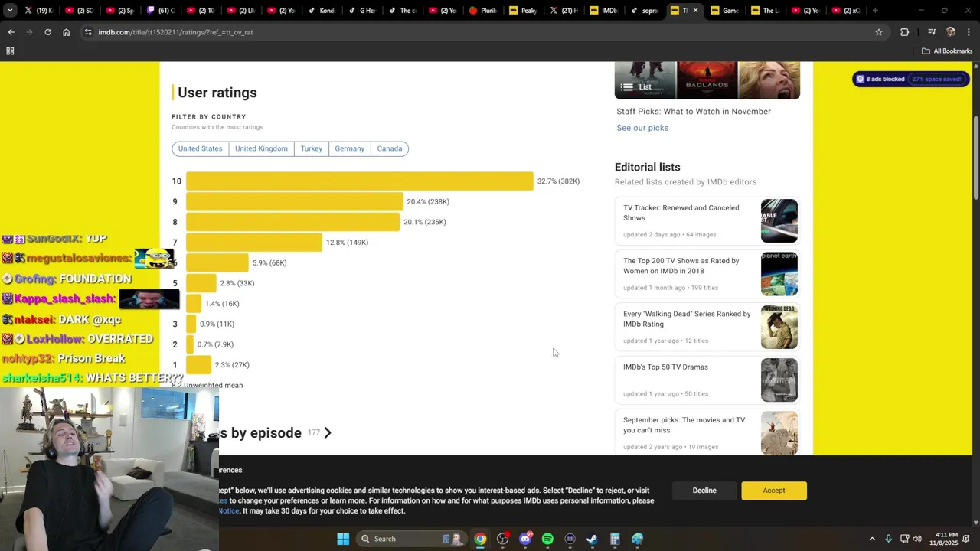Open a new browser tab
Viewport: 980px width, 551px height.
(875, 11)
